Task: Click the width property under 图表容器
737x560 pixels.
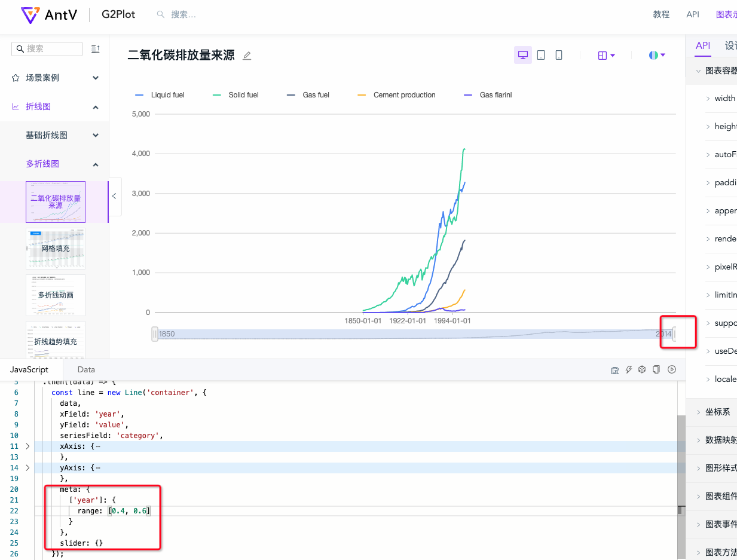Action: pyautogui.click(x=723, y=97)
